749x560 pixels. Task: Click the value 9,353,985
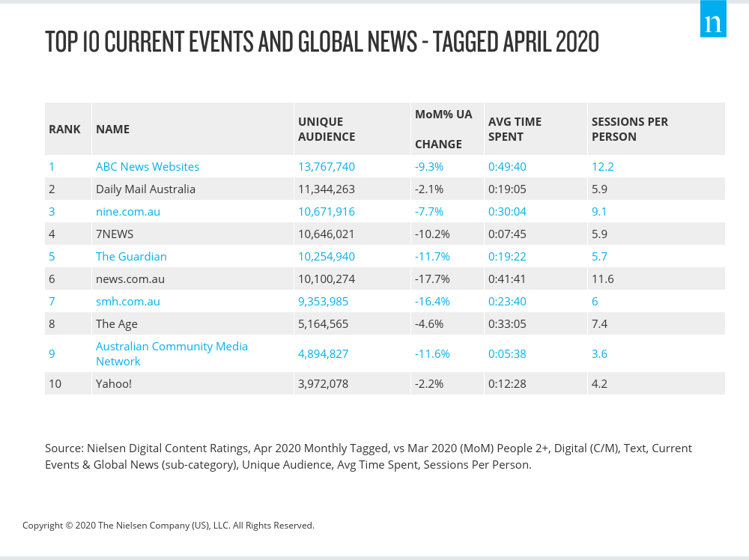(323, 301)
